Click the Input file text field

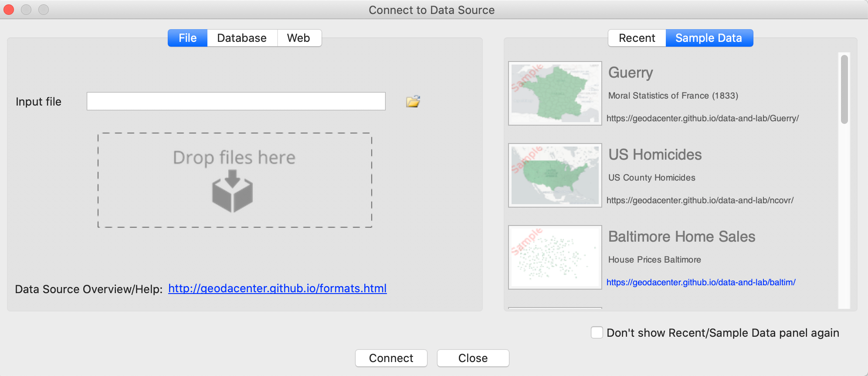pos(236,101)
